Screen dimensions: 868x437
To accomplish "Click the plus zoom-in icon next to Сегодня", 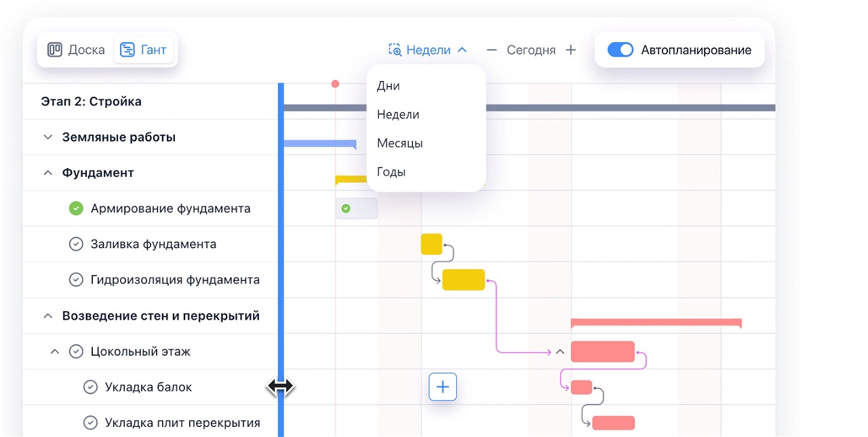I will [571, 50].
